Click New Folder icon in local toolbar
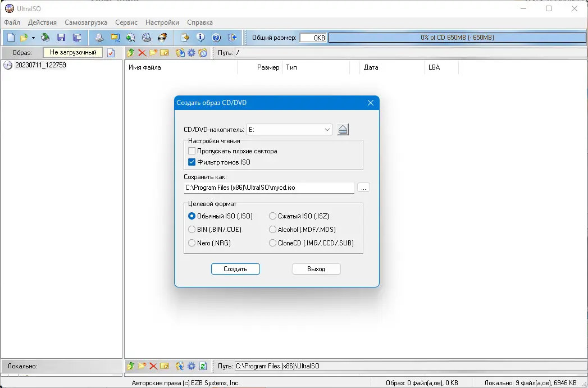Image resolution: width=588 pixels, height=388 pixels. click(142, 366)
